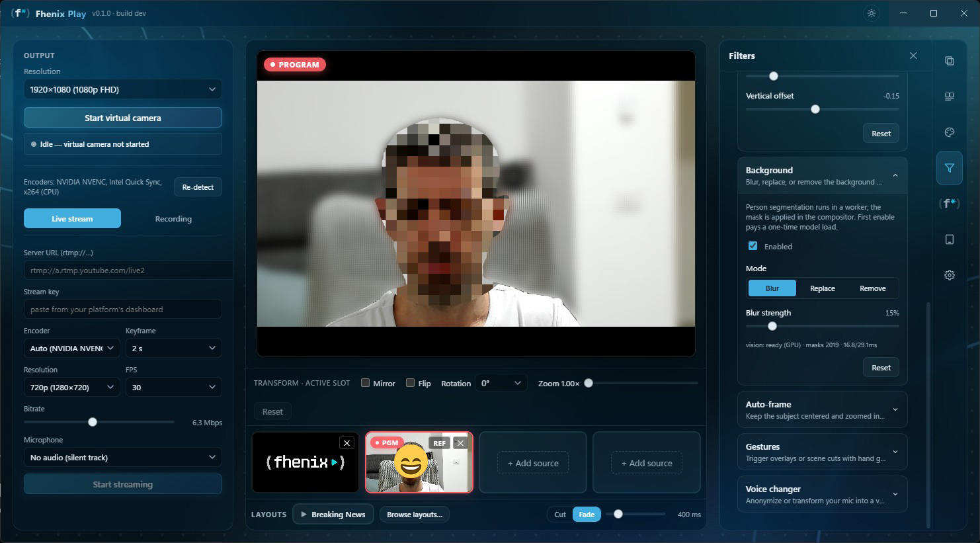Open the settings gear in right sidebar

pyautogui.click(x=949, y=275)
